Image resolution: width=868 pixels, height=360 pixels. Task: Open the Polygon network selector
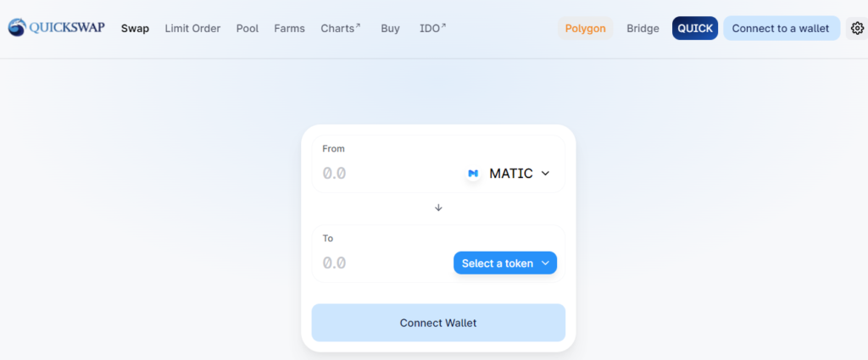[x=585, y=28]
